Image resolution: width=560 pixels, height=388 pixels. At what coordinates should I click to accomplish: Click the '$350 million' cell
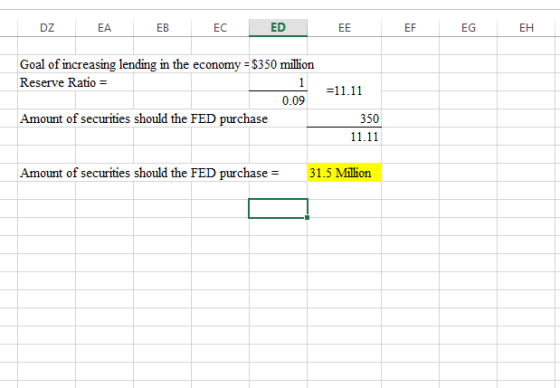282,65
